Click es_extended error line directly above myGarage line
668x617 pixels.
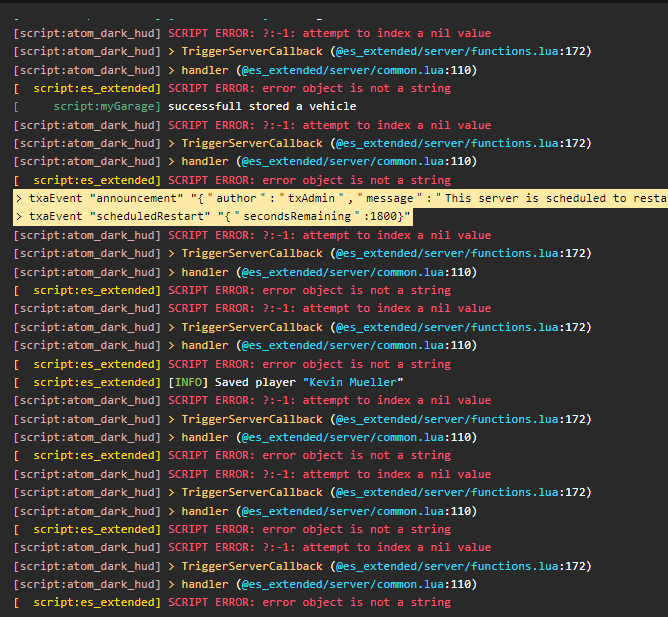click(233, 88)
